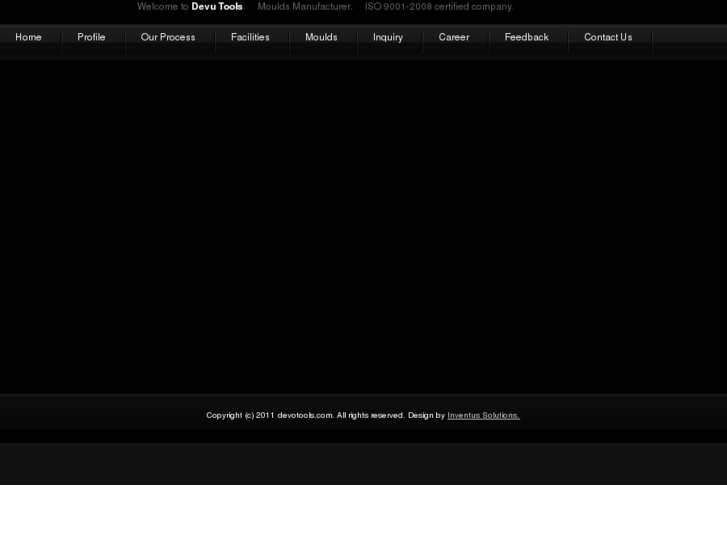Image resolution: width=727 pixels, height=545 pixels.
Task: Go to the Profile page
Action: 91,37
